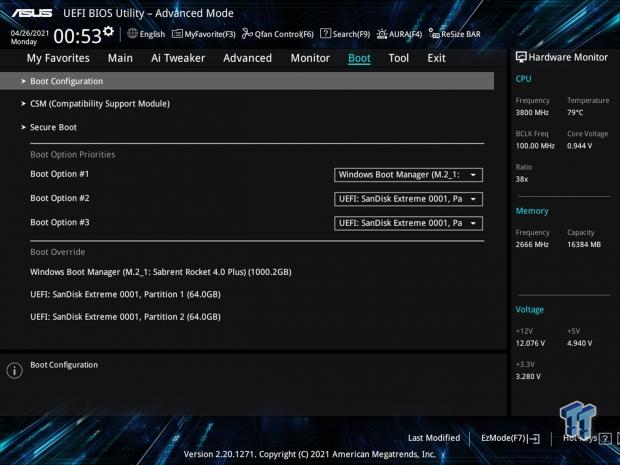Boot override from Windows Boot Manager Sabrent Rocket
Screen dimensions: 620x465
[161, 272]
